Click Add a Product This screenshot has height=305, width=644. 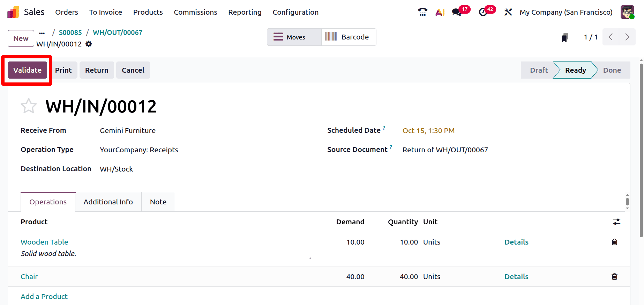pyautogui.click(x=44, y=297)
